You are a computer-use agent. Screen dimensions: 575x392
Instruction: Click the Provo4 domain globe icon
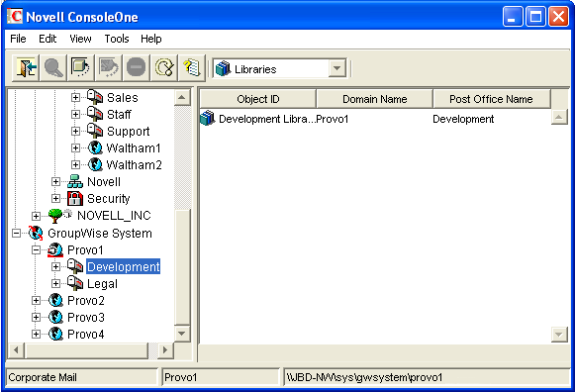(55, 334)
